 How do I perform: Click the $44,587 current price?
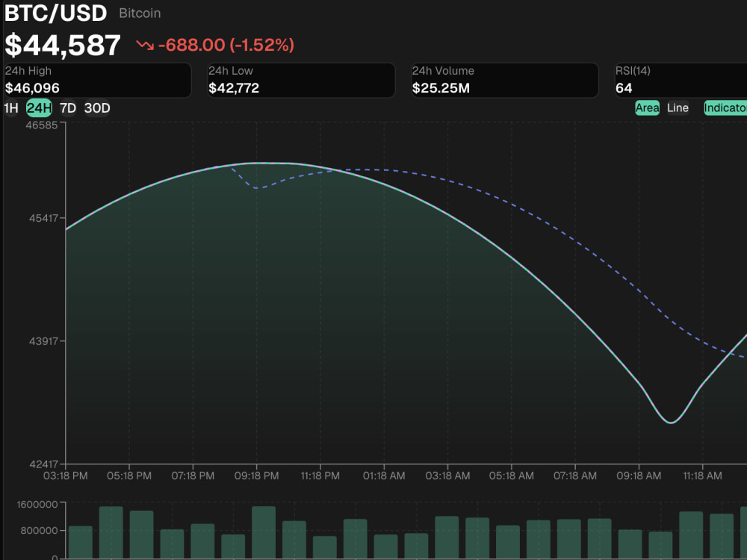click(63, 46)
